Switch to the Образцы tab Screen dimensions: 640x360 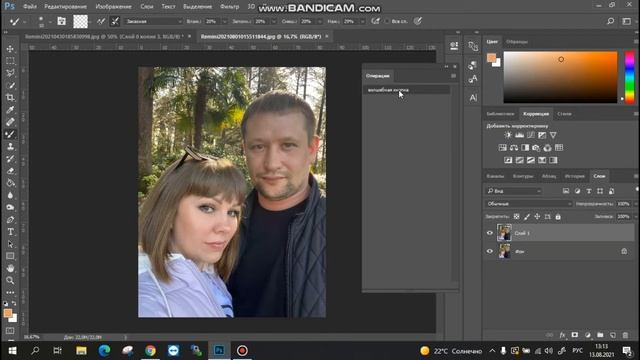click(x=517, y=42)
